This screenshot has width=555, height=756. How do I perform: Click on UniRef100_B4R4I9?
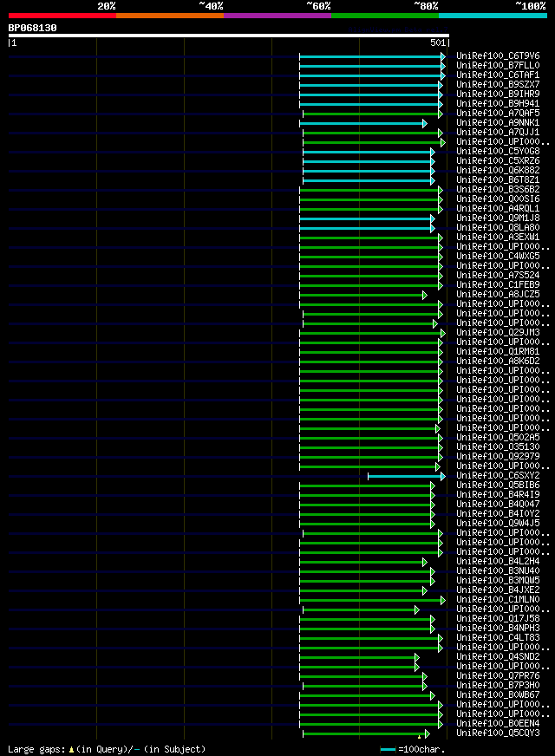click(x=498, y=495)
